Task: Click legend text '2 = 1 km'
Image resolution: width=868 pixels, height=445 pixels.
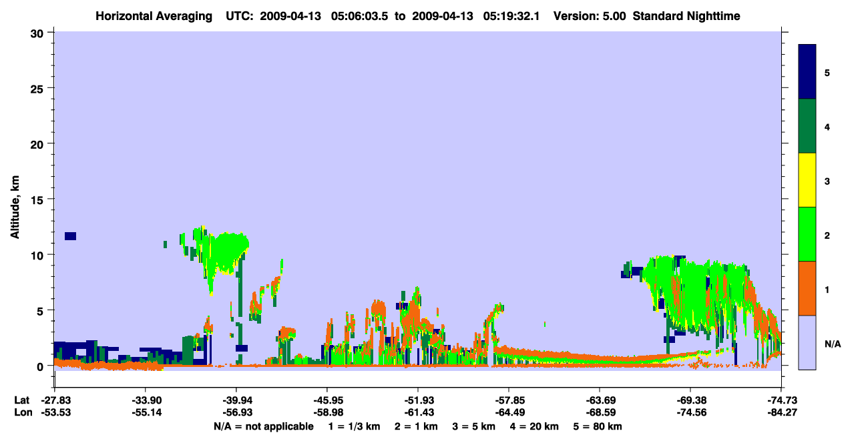Action: [x=416, y=426]
